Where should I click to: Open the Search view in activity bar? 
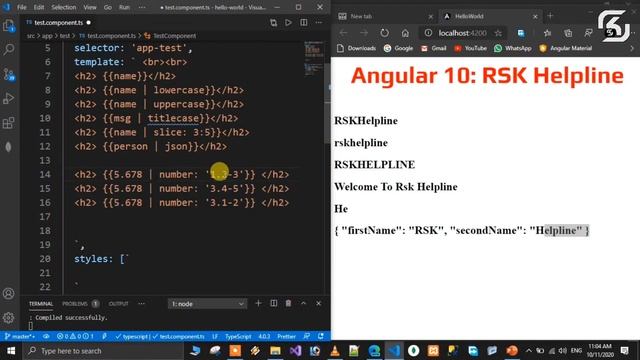point(9,49)
